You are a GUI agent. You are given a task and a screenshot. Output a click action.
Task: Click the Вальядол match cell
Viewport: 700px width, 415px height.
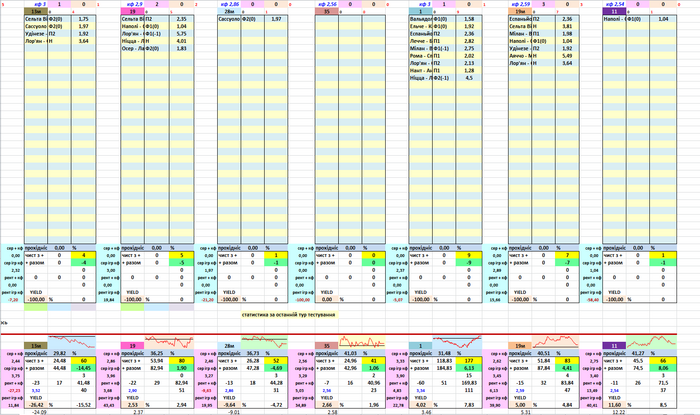[x=421, y=19]
